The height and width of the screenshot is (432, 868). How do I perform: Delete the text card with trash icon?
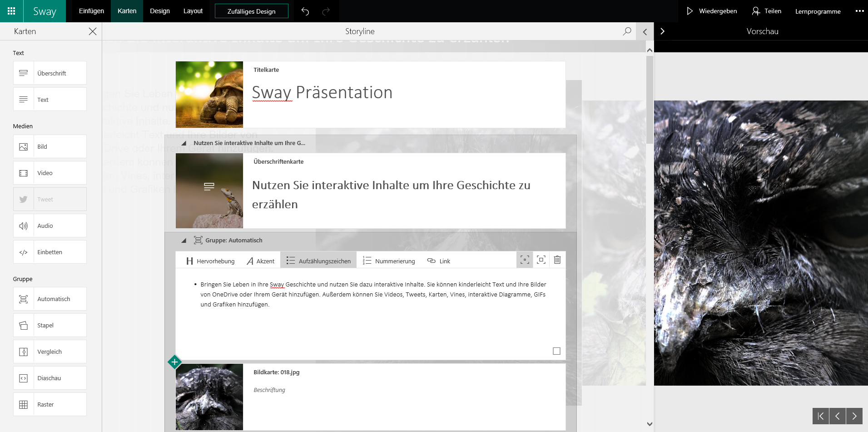pos(557,260)
